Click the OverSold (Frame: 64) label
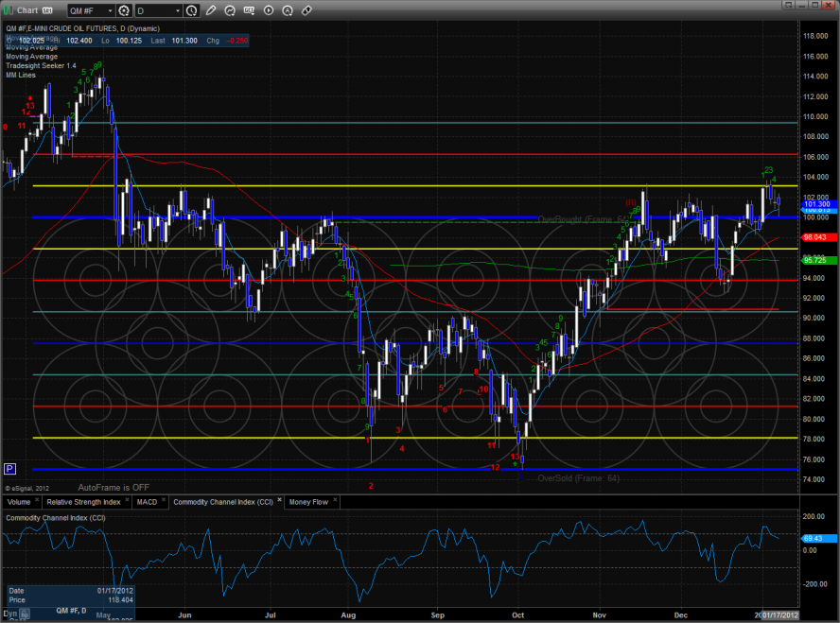The width and height of the screenshot is (840, 623). 579,478
